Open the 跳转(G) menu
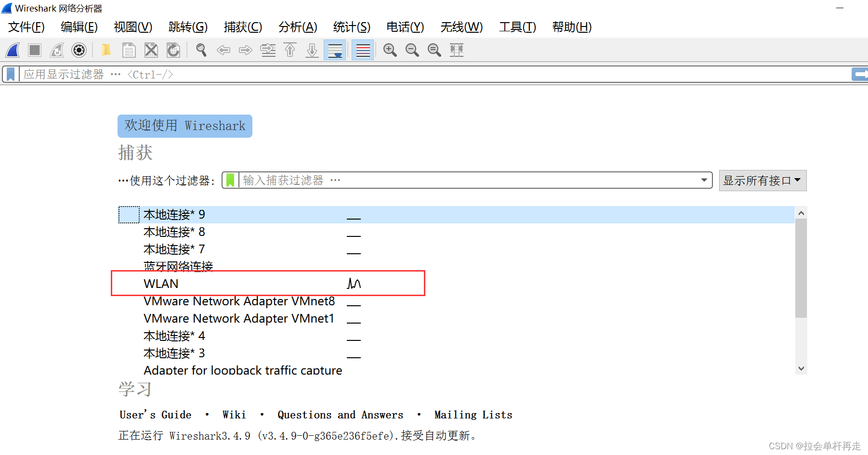 tap(188, 27)
